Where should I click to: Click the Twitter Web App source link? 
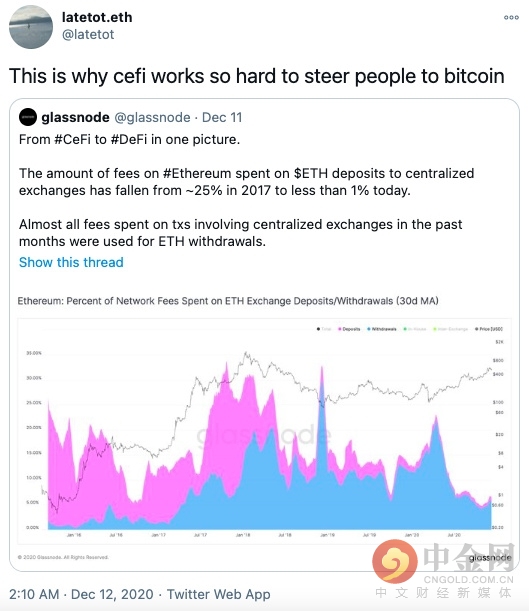coord(219,594)
